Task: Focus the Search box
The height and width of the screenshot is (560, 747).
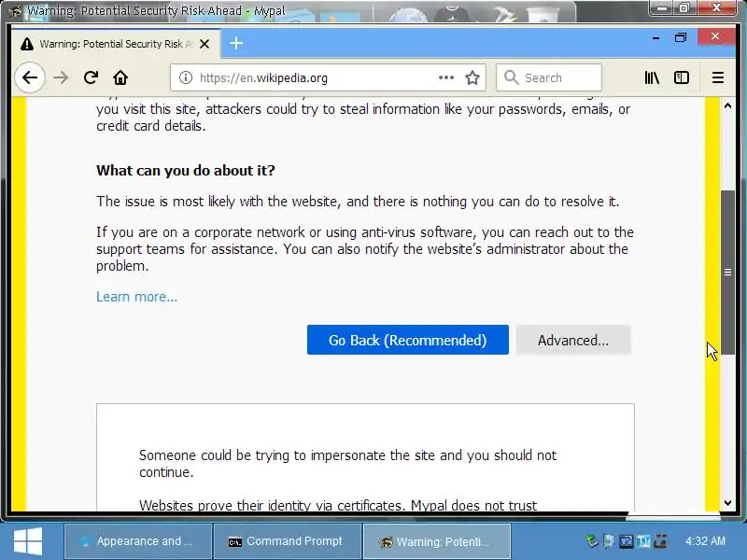Action: tap(549, 77)
